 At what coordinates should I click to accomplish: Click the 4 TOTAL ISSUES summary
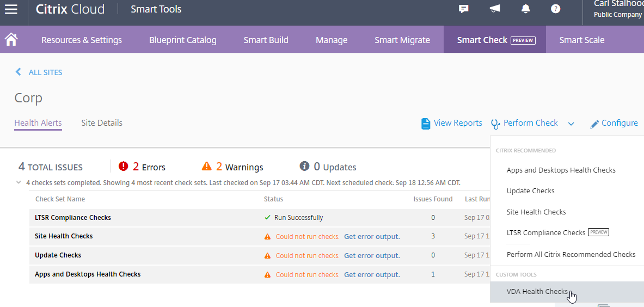51,167
